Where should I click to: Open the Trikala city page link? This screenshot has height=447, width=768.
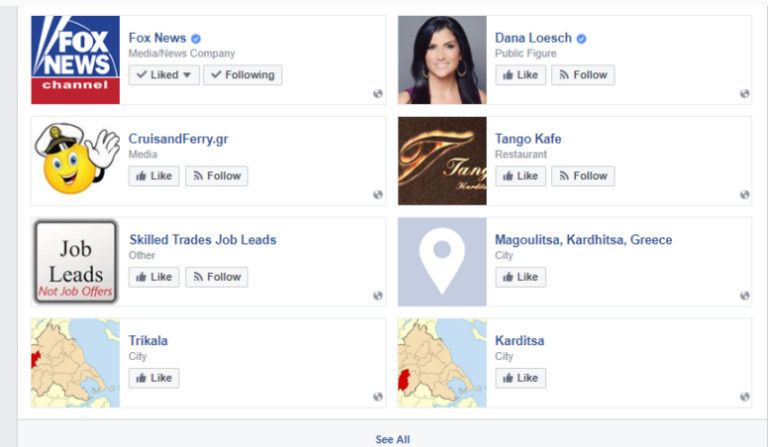click(148, 340)
